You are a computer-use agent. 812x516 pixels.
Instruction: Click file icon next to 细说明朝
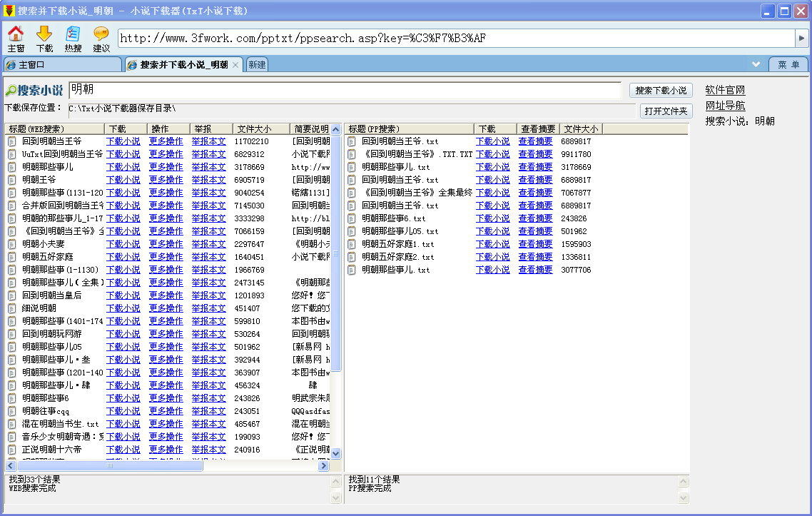pyautogui.click(x=12, y=308)
